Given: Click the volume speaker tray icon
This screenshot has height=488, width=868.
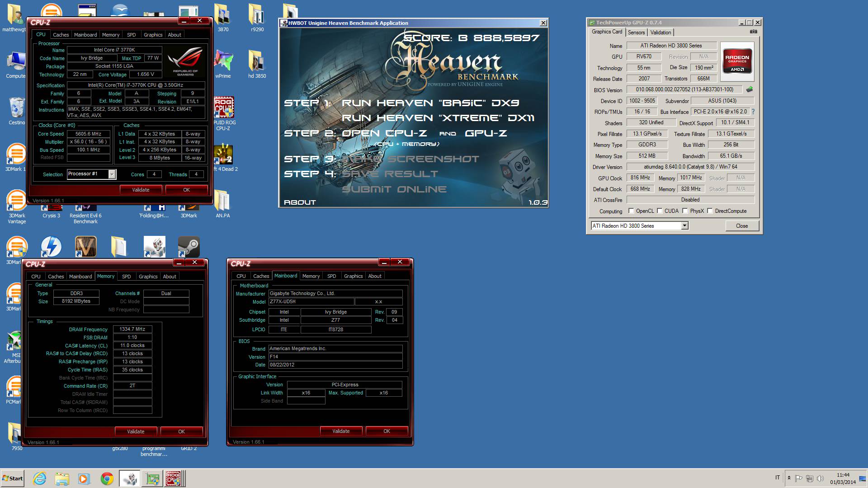Looking at the screenshot, I should click(821, 478).
